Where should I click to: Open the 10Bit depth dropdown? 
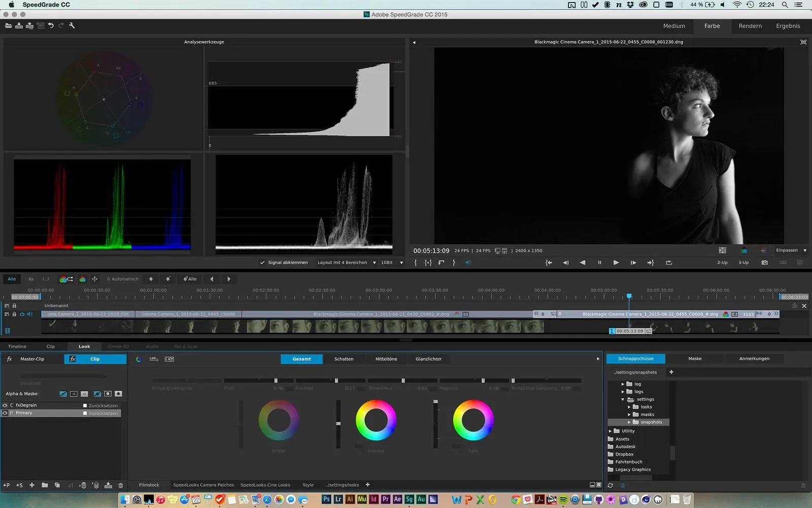click(x=392, y=263)
